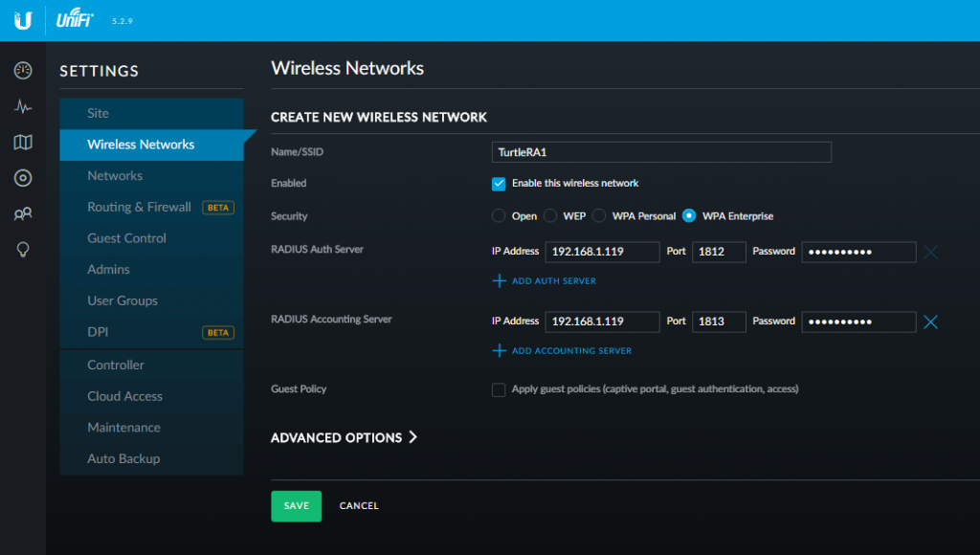980x555 pixels.
Task: Click the Name/SSID input field
Action: (x=660, y=151)
